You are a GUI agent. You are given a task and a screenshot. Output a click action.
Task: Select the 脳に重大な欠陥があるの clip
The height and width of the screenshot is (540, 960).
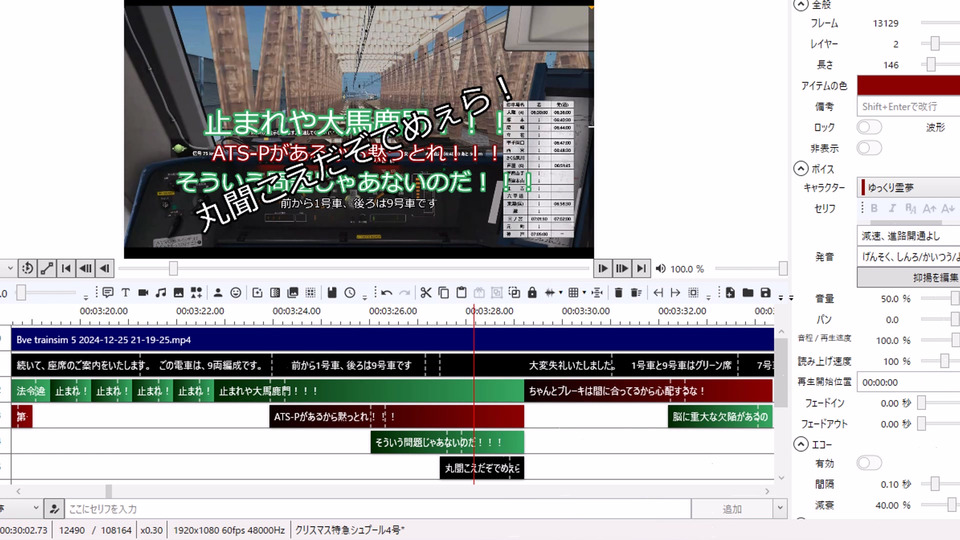[720, 416]
